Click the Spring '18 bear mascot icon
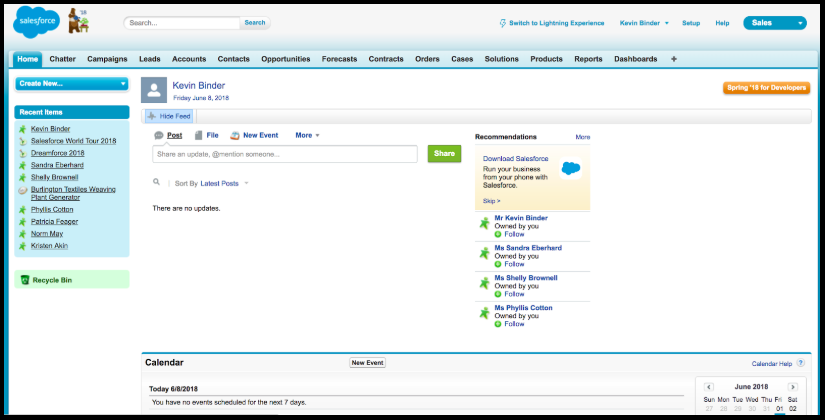This screenshot has width=825, height=420. coord(78,21)
